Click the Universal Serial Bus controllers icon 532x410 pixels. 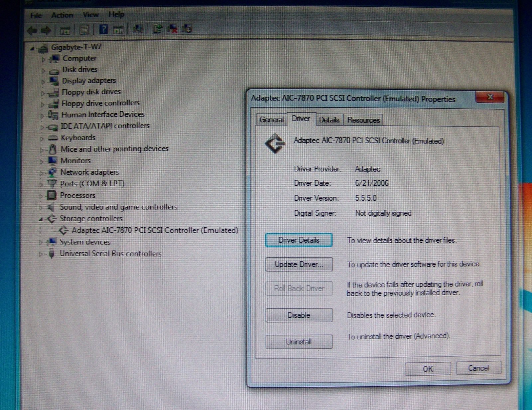coord(52,254)
